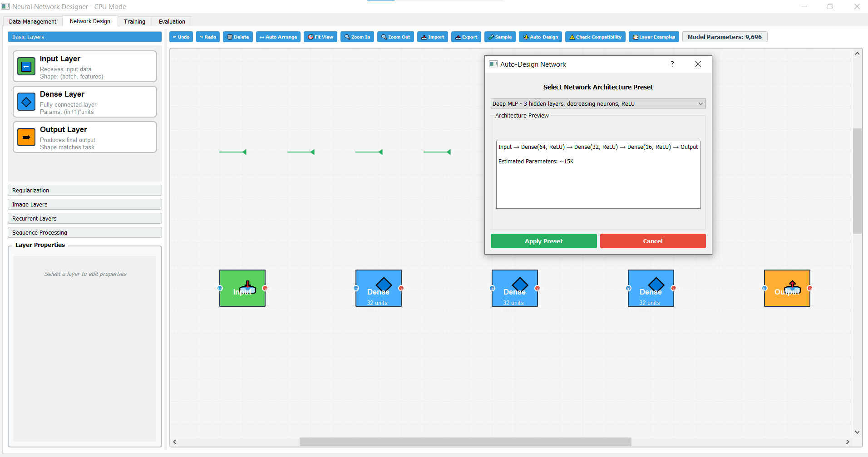Screen dimensions: 868x457
Task: Select the green Input node on canvas
Action: (242, 288)
